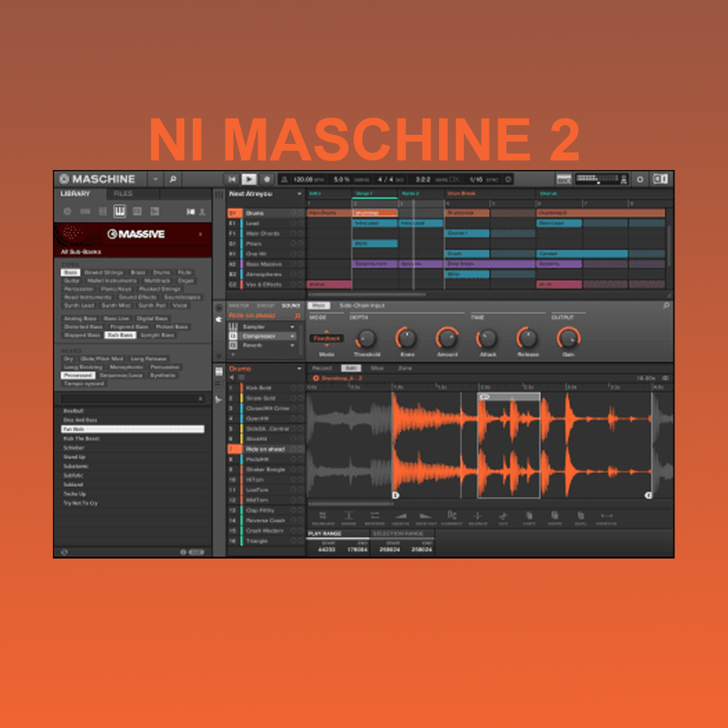Open the Maschine main menu dropdown arrow

click(155, 179)
